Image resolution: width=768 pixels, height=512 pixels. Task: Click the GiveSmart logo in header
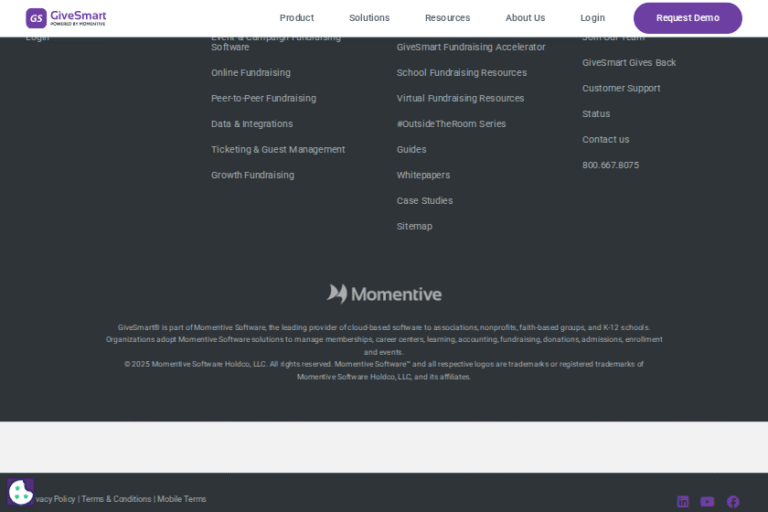point(66,18)
